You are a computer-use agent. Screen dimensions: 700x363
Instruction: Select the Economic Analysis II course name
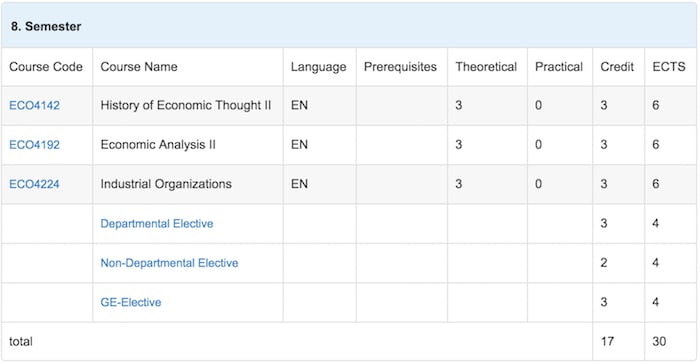pyautogui.click(x=158, y=145)
